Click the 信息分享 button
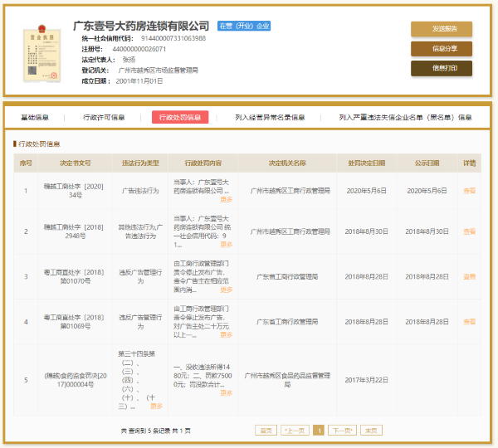 coord(442,49)
